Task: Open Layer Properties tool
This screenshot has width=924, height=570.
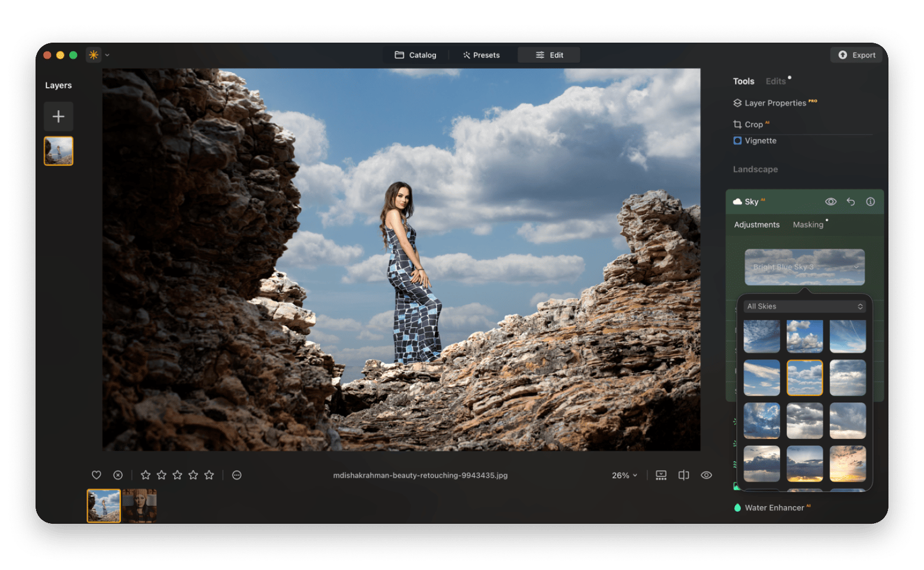Action: pos(775,103)
